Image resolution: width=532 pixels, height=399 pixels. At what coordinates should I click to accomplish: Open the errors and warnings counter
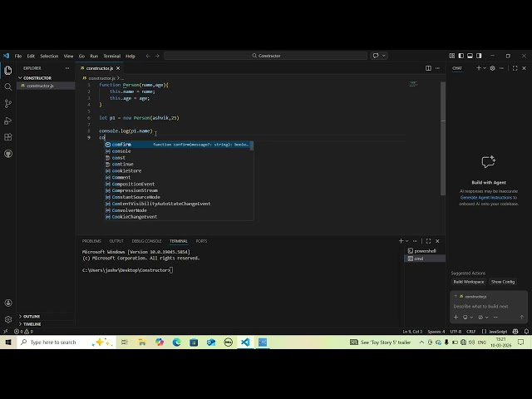(x=24, y=332)
